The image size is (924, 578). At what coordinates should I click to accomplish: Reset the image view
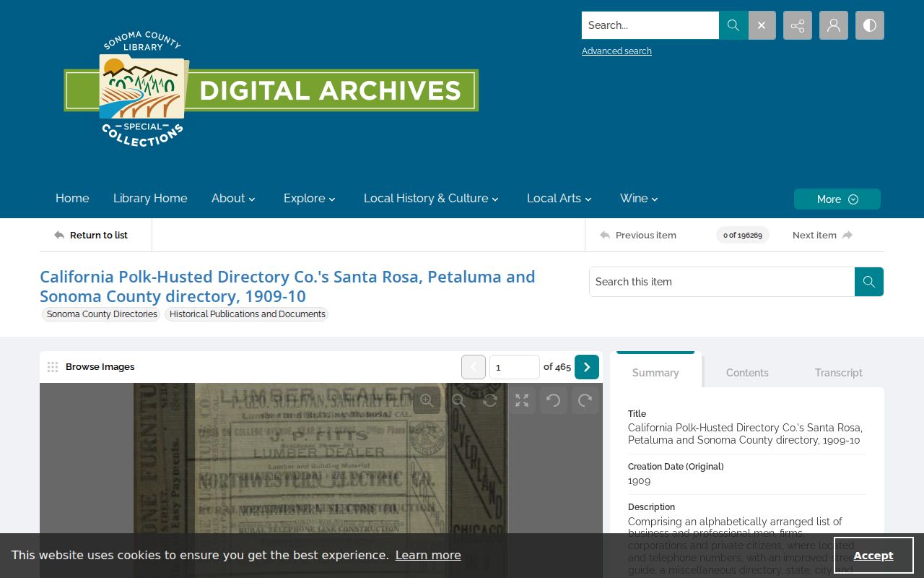[490, 400]
